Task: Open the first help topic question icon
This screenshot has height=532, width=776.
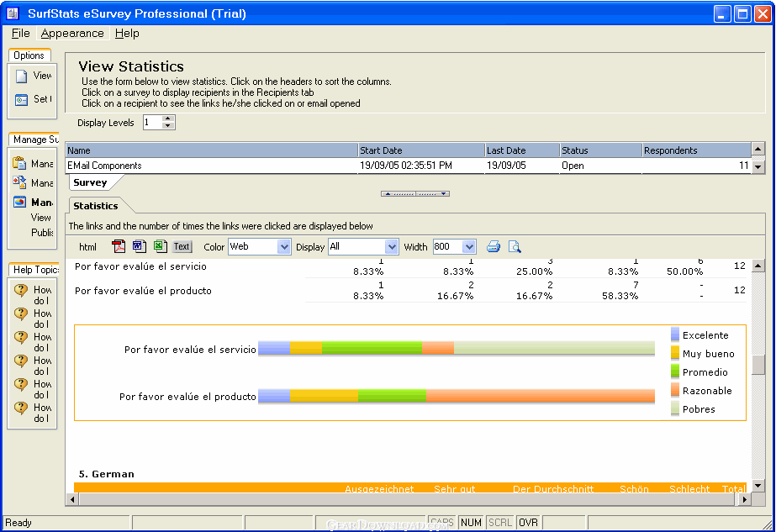Action: 22,290
